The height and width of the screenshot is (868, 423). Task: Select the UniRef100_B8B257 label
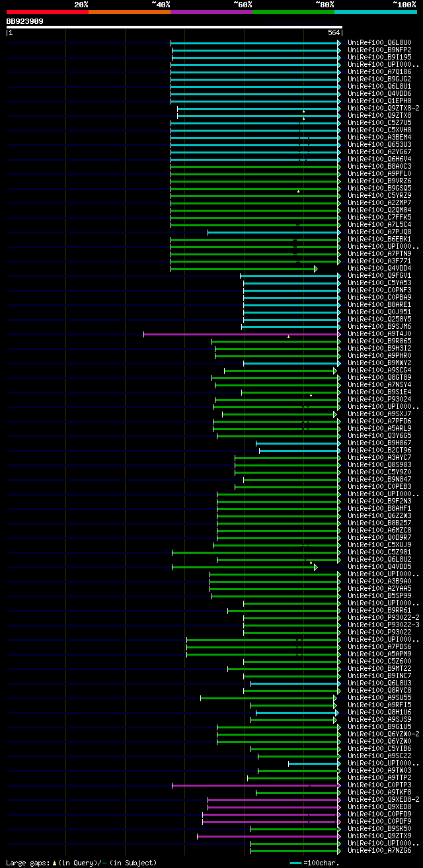tap(379, 523)
